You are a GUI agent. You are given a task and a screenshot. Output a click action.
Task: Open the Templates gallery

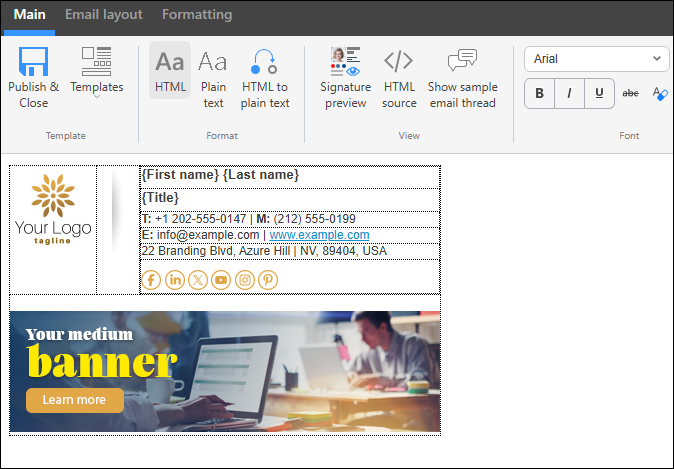(x=97, y=72)
